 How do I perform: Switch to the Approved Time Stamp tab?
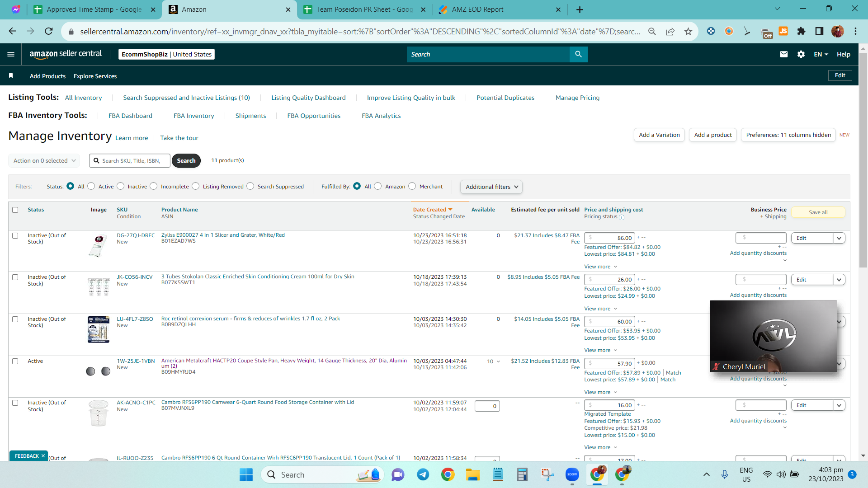pyautogui.click(x=95, y=9)
